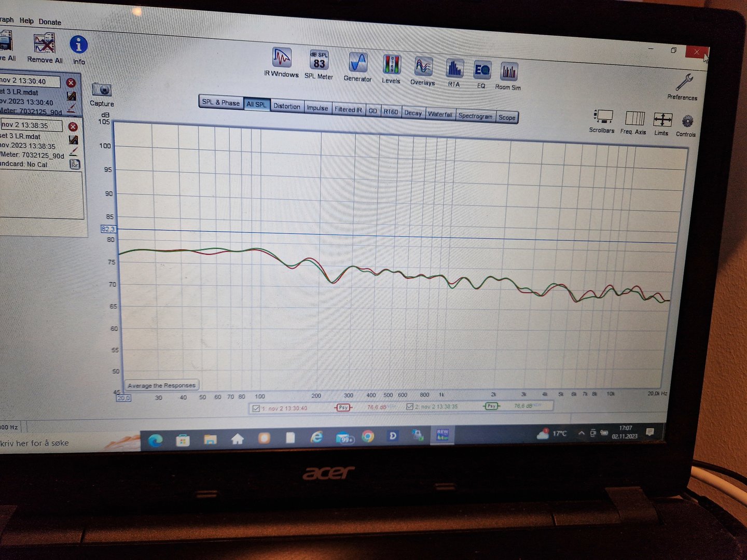This screenshot has width=747, height=560.
Task: Switch to the Decay tab
Action: point(413,113)
